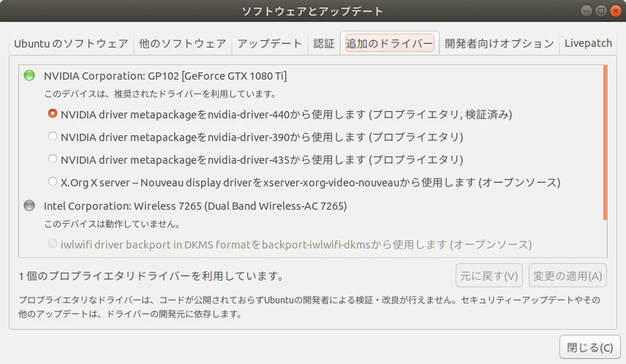Screen dimensions: 626x364
Task: Maximize the ソフトウェアとアップデート window
Action: pyautogui.click(x=601, y=11)
